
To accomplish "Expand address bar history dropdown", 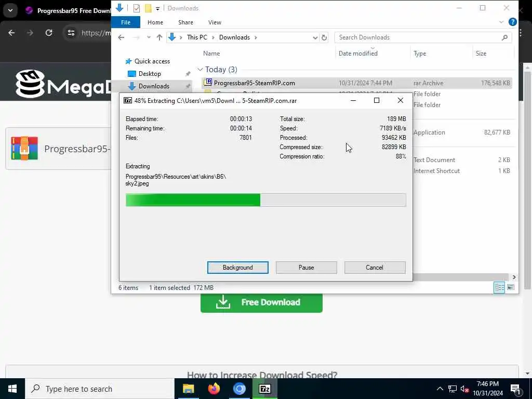I will pyautogui.click(x=315, y=37).
